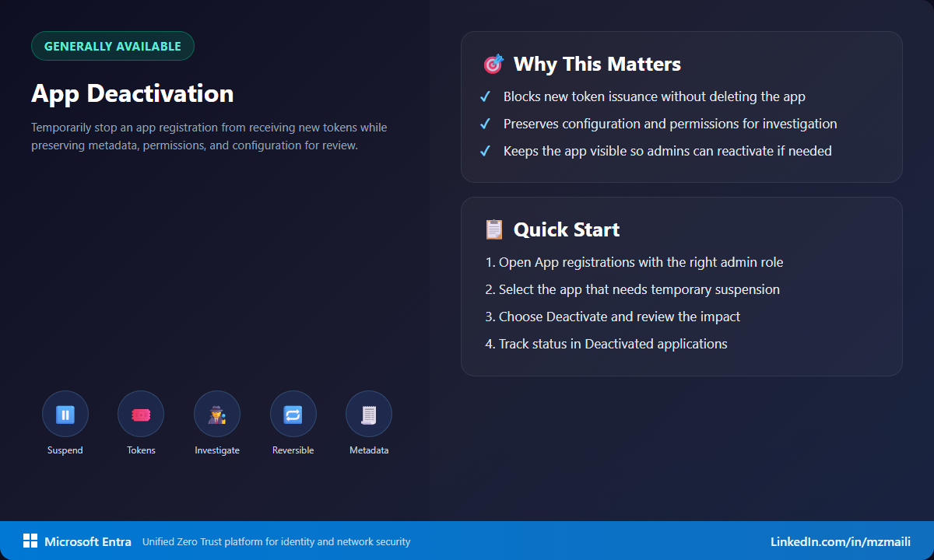
Task: Click 'Blocks new token issuance without deleting the app'
Action: pos(655,97)
